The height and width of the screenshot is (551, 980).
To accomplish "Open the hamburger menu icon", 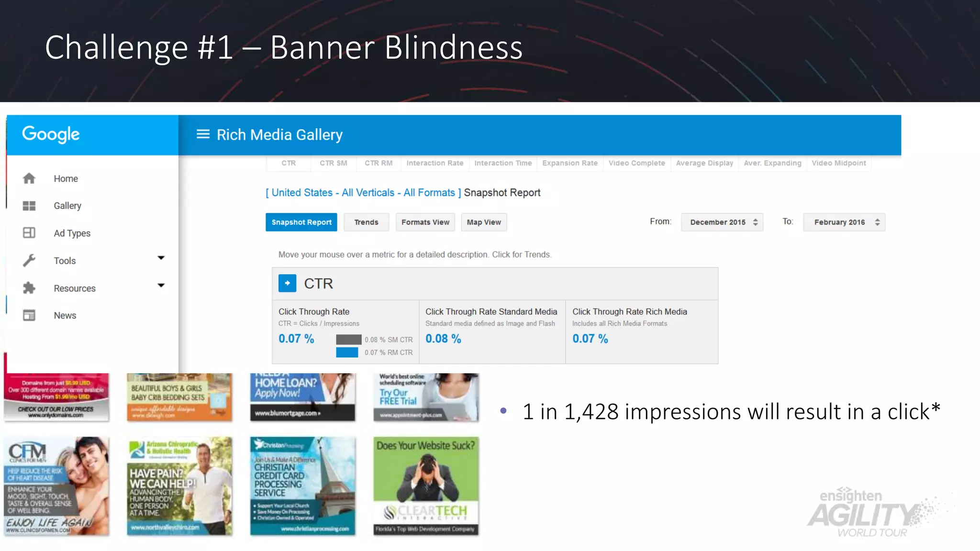I will tap(203, 134).
